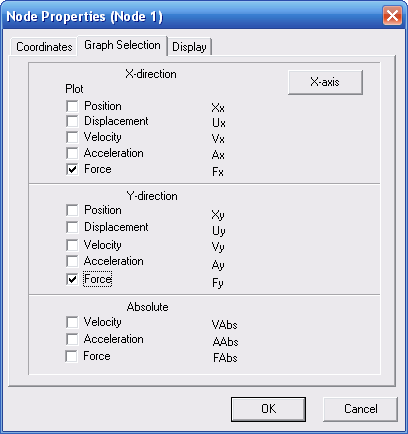This screenshot has height=434, width=408.
Task: Switch to the Coordinates tab
Action: point(44,47)
